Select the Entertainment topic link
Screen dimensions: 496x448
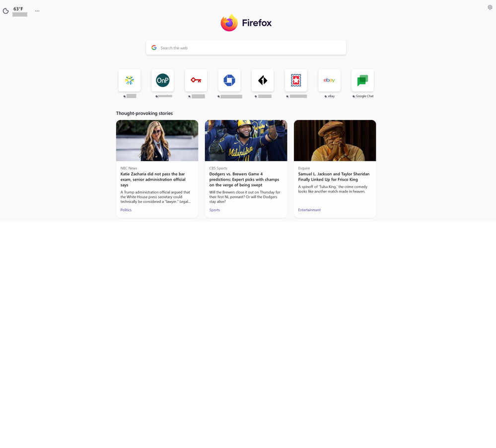(309, 210)
